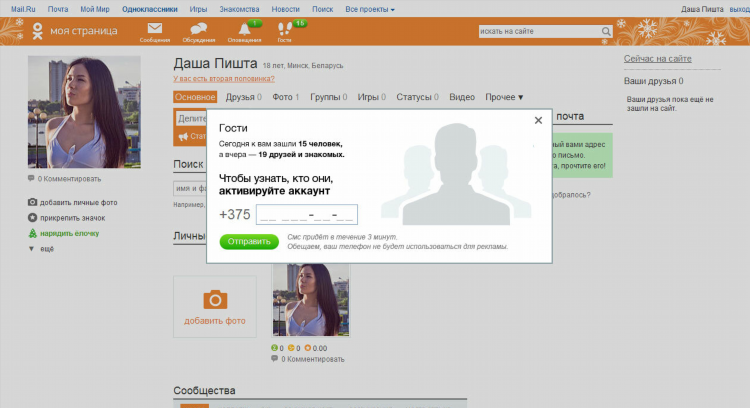Click прикрепить значок star icon

(32, 218)
